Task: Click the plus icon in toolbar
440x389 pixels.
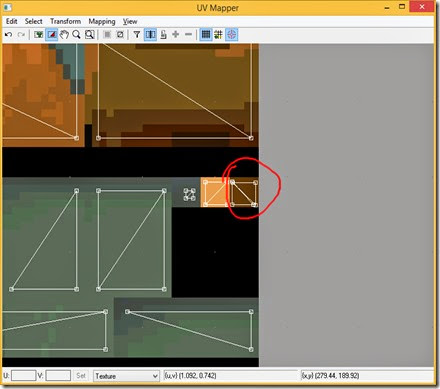Action: (176, 34)
